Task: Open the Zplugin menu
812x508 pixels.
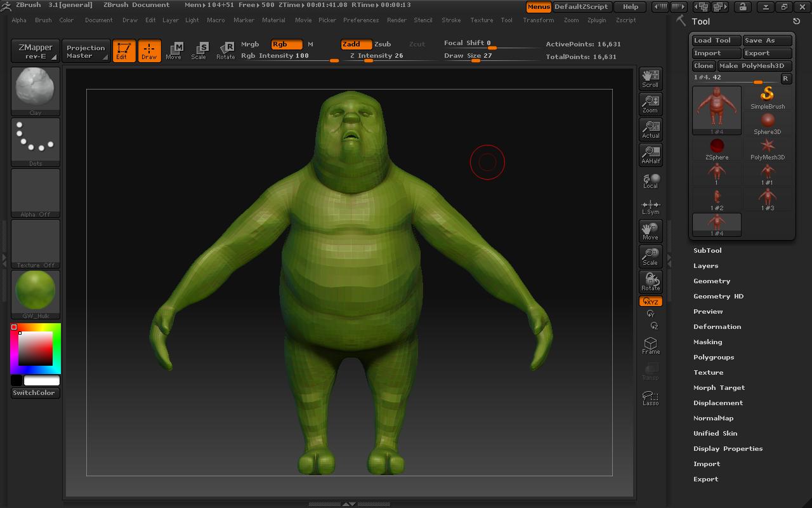Action: (596, 20)
